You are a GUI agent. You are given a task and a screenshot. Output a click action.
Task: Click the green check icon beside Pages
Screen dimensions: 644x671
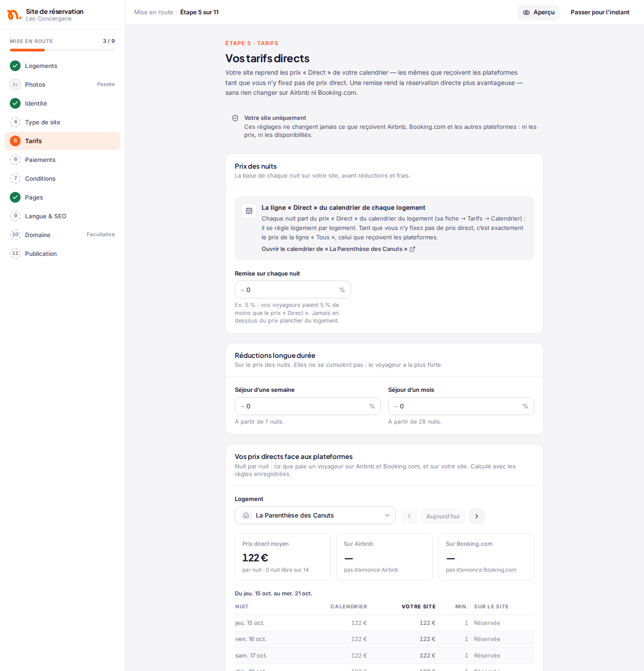click(15, 197)
